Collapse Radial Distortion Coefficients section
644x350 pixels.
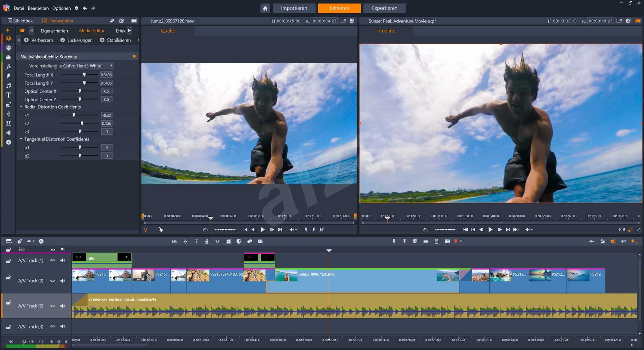tap(21, 107)
